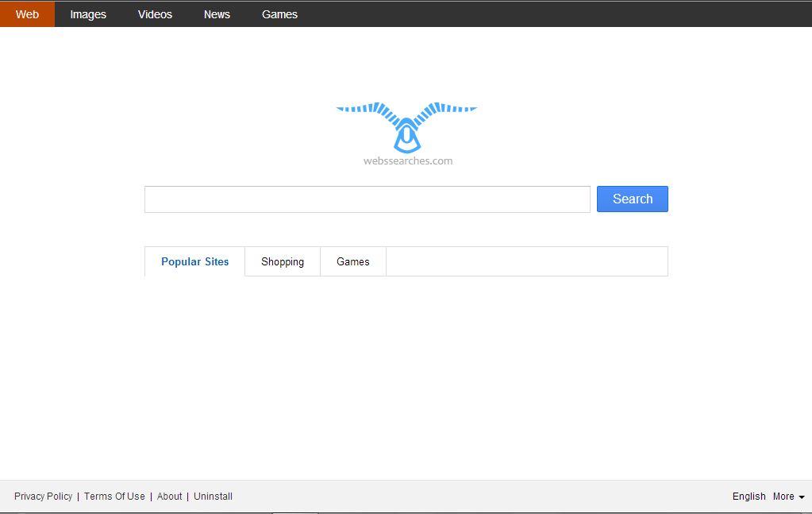Click the blue Search button

pyautogui.click(x=633, y=199)
